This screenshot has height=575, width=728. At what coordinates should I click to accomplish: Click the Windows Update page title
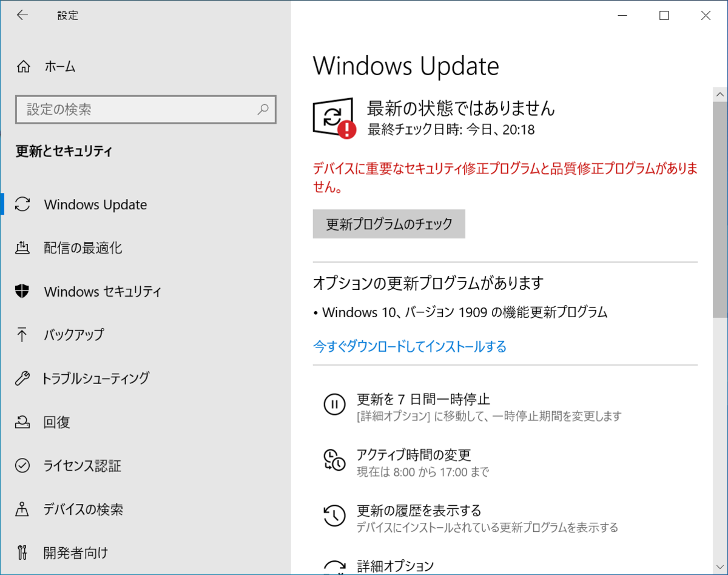406,66
